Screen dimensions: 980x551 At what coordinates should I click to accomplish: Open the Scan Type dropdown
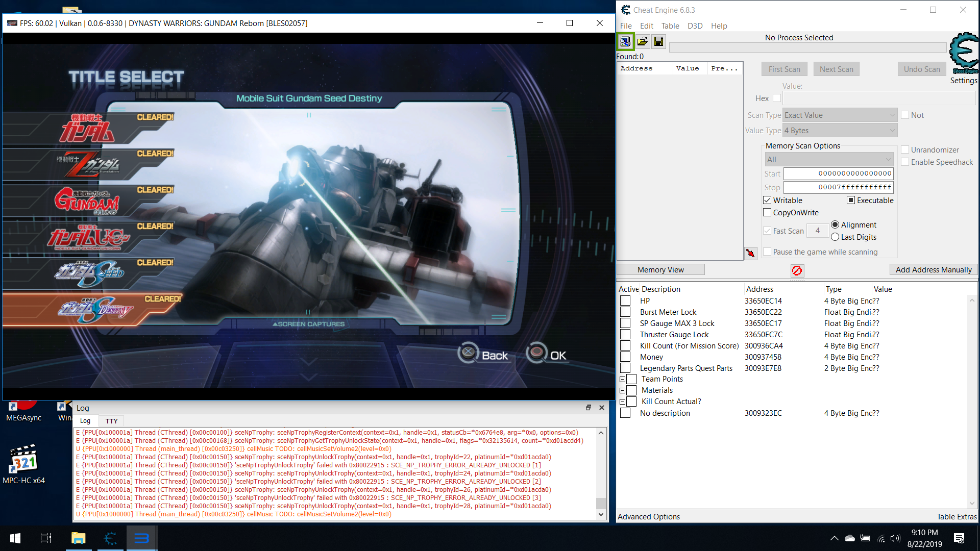tap(840, 115)
